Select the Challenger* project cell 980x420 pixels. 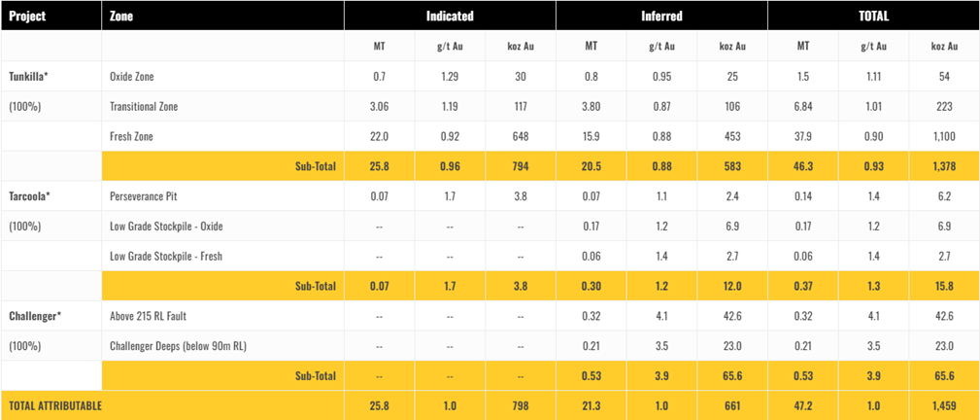pos(33,316)
